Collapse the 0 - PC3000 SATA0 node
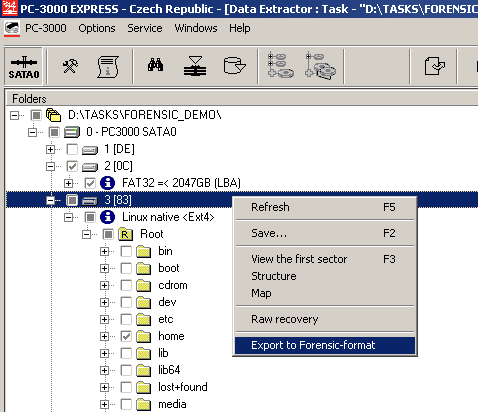 tap(32, 133)
